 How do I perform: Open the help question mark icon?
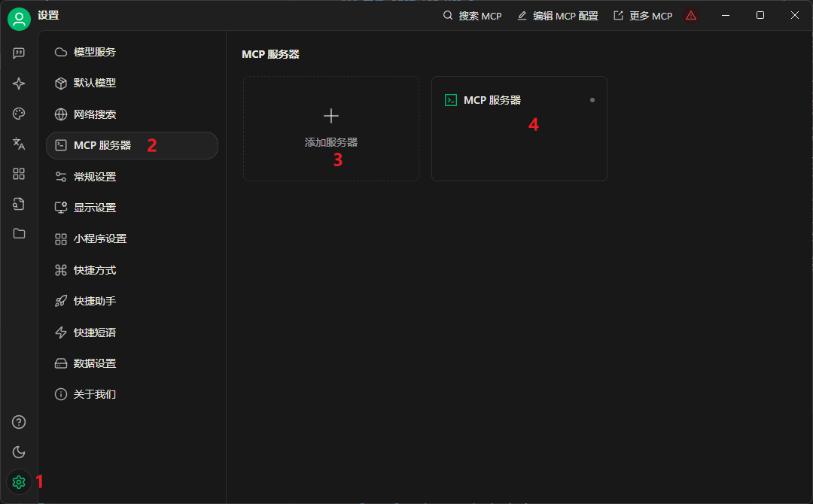point(18,422)
